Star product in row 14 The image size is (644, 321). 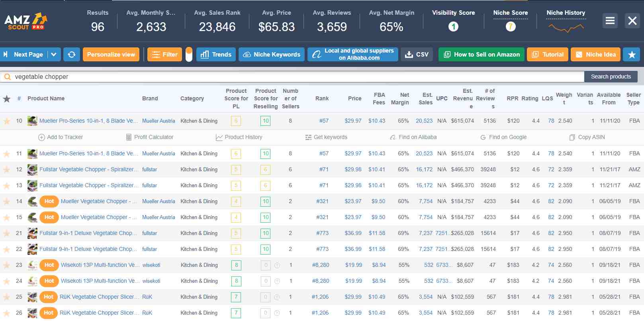pos(7,202)
